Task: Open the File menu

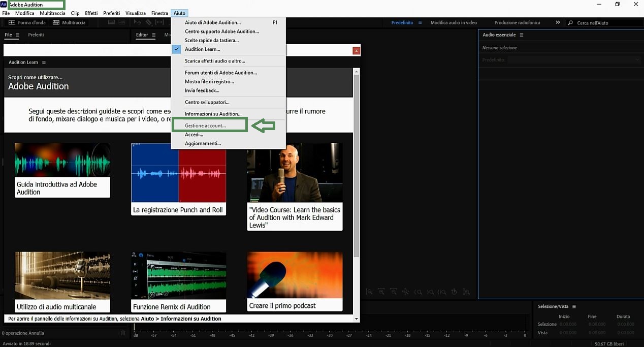Action: tap(6, 13)
